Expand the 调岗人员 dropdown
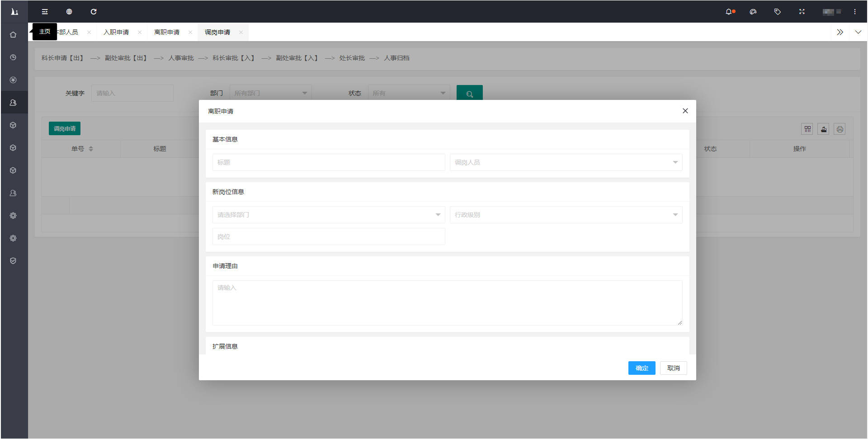The image size is (868, 439). click(x=566, y=162)
